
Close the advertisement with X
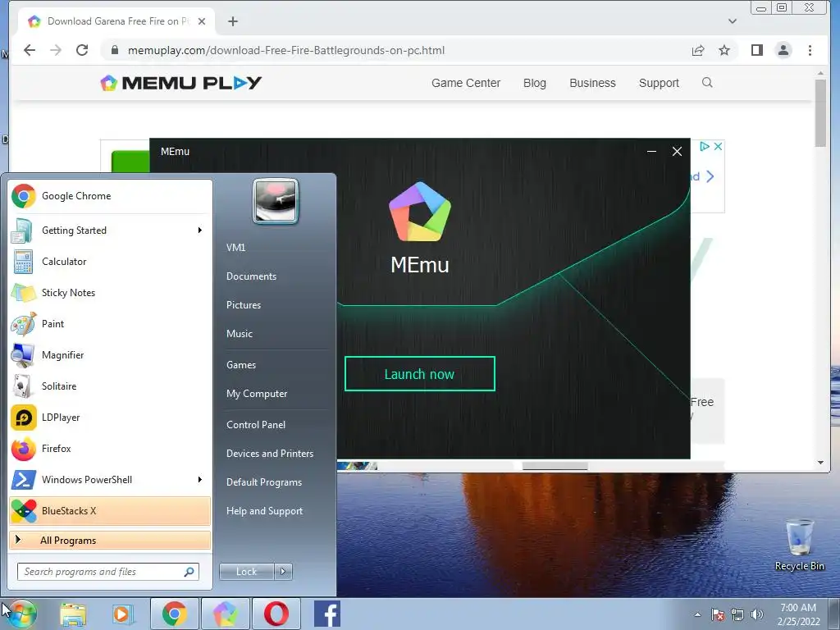tap(718, 146)
